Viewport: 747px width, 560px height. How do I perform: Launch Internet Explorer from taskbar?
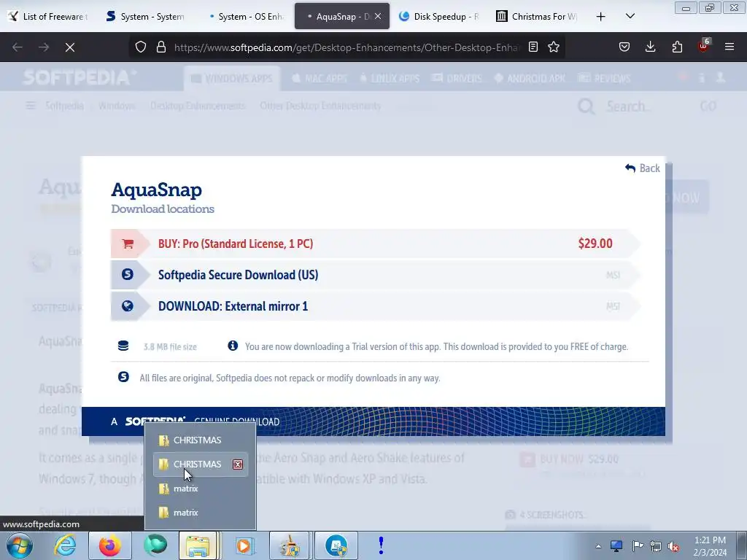tap(65, 545)
